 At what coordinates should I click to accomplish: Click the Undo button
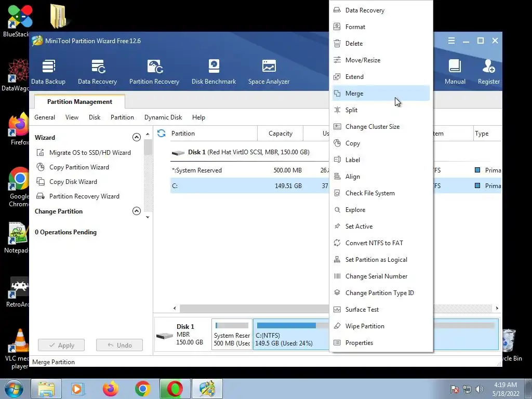click(119, 345)
